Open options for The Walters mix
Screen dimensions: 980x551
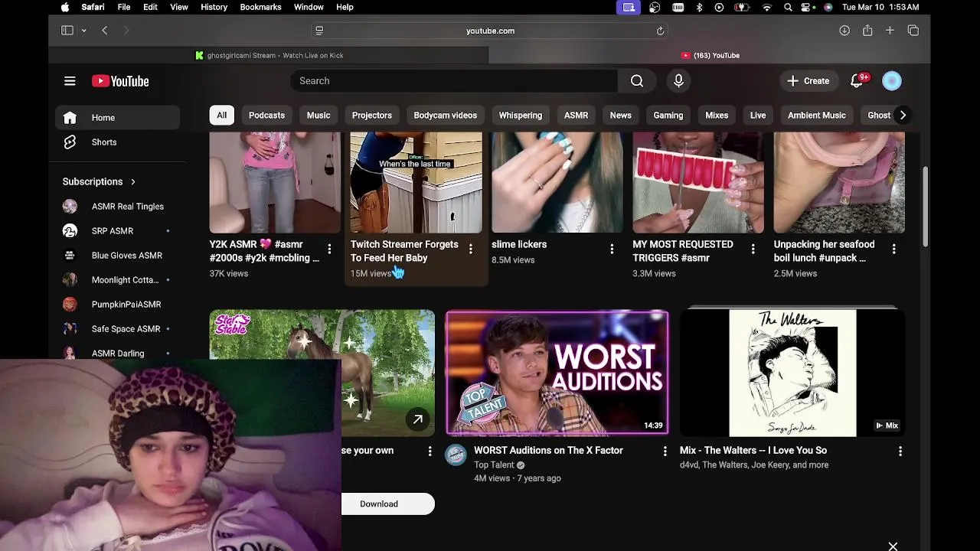coord(900,452)
